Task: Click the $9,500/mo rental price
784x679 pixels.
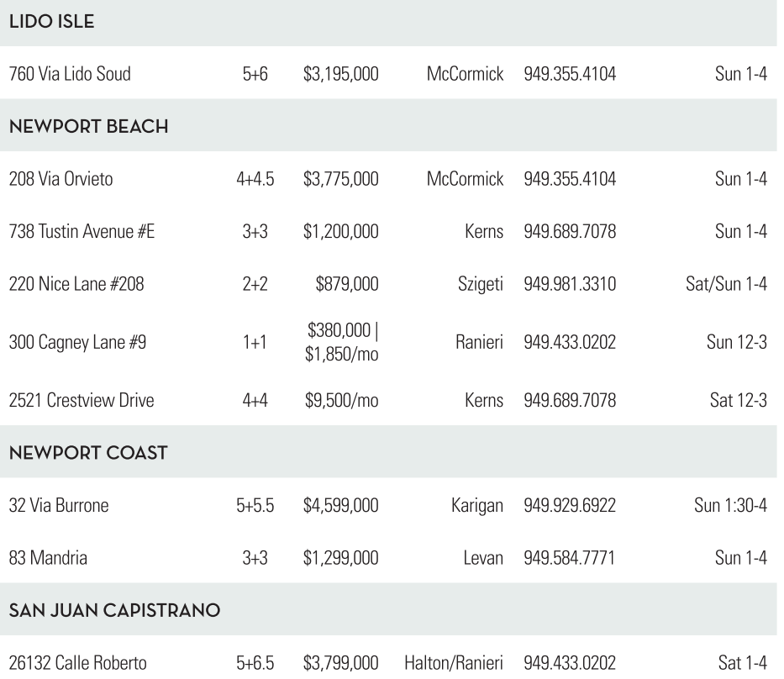Action: 340,400
